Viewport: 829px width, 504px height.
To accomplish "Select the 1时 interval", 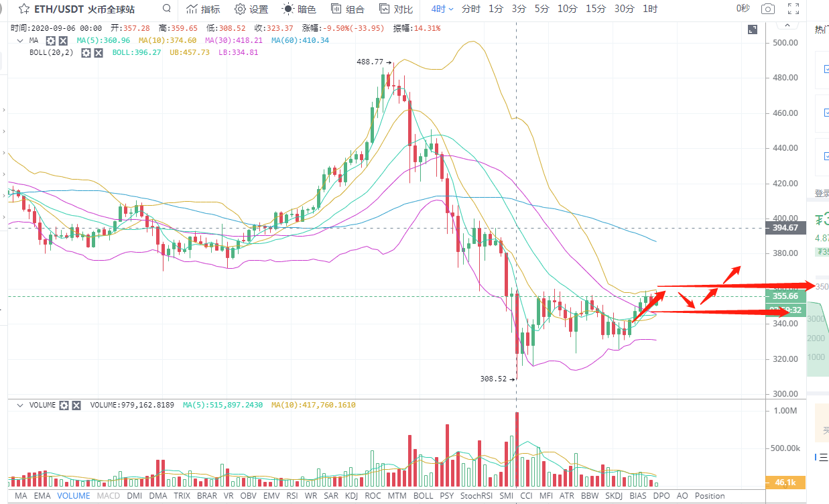I will (x=649, y=9).
